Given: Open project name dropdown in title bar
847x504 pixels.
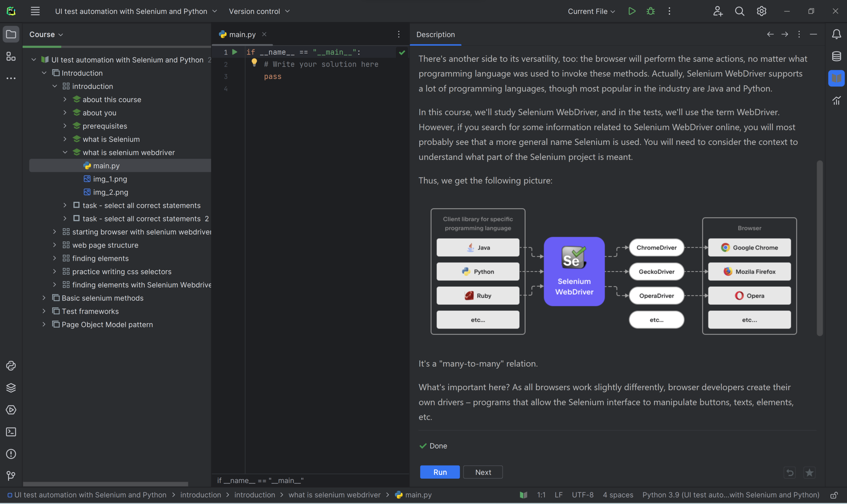Looking at the screenshot, I should pyautogui.click(x=136, y=11).
